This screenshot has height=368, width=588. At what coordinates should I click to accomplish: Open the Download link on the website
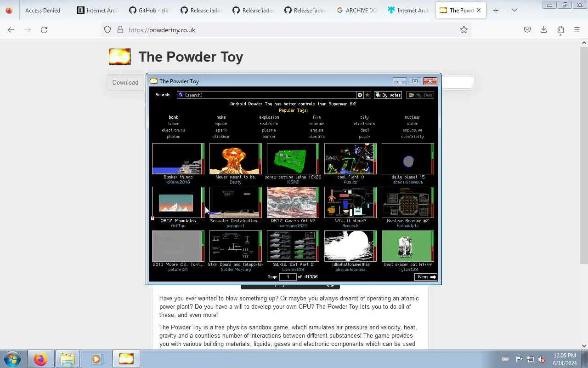coord(125,82)
